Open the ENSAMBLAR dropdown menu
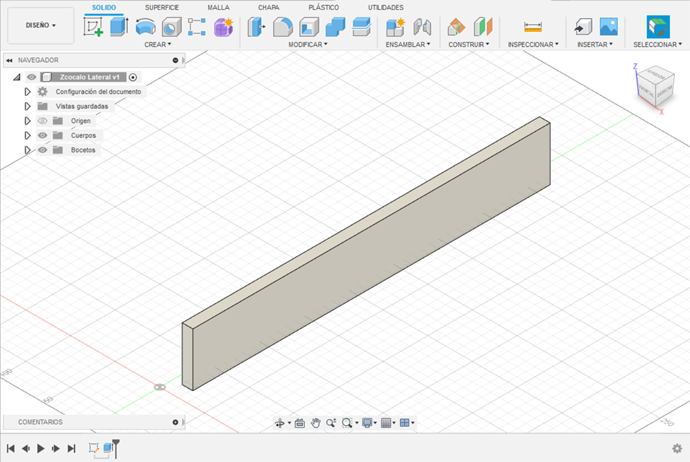 point(408,44)
